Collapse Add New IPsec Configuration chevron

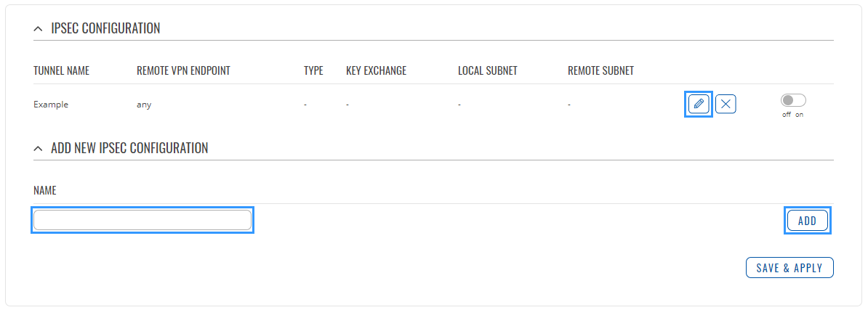[39, 148]
